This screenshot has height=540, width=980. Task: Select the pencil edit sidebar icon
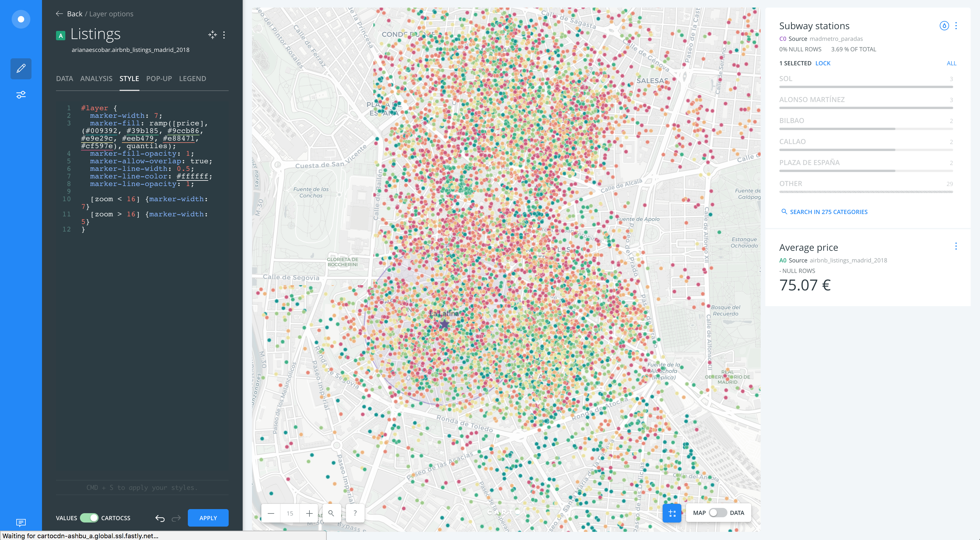point(21,69)
